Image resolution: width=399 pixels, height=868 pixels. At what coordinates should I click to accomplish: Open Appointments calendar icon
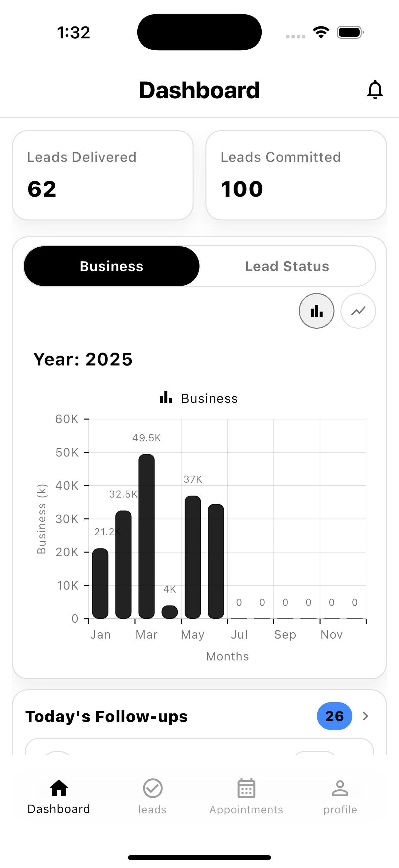click(x=246, y=789)
